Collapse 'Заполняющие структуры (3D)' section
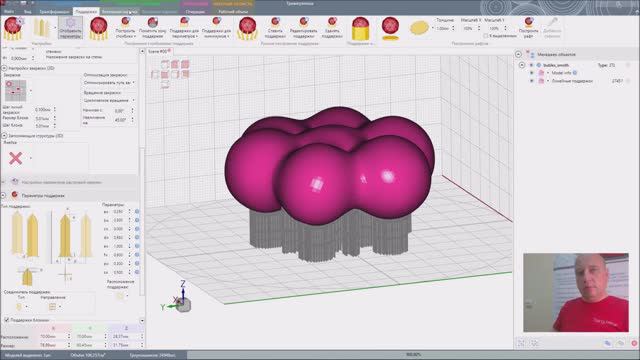Screen dimensions: 640x360 pyautogui.click(x=4, y=136)
